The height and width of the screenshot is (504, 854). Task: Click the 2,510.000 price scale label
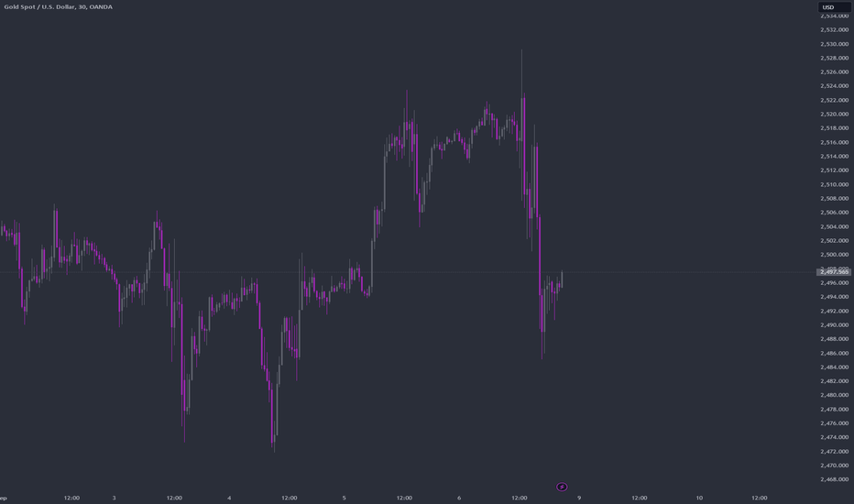click(x=834, y=185)
